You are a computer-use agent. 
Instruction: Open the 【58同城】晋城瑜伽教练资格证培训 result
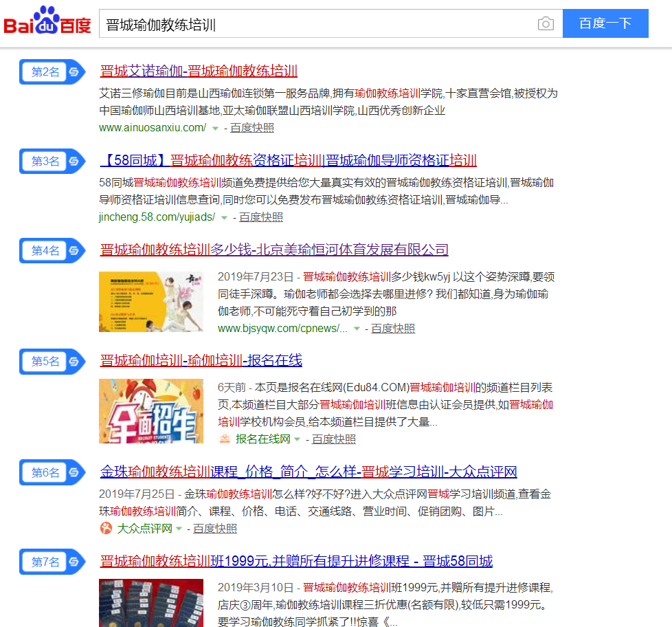tap(288, 160)
